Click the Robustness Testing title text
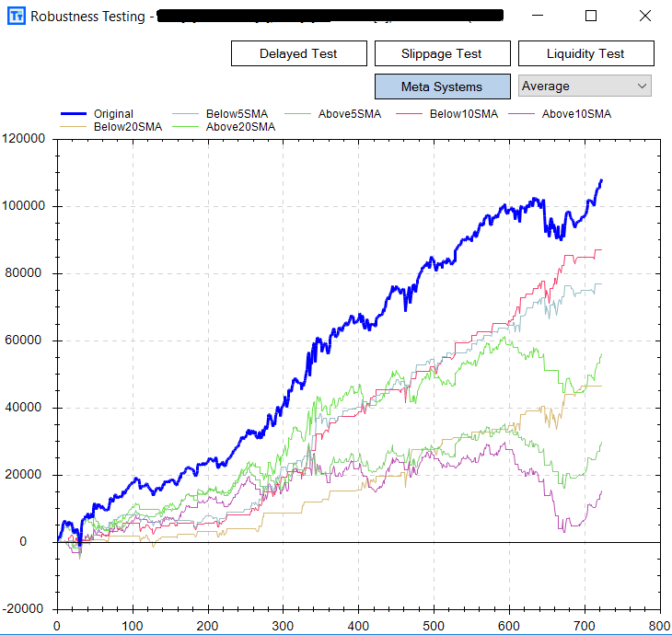Screen dimensions: 672x635 [87, 16]
